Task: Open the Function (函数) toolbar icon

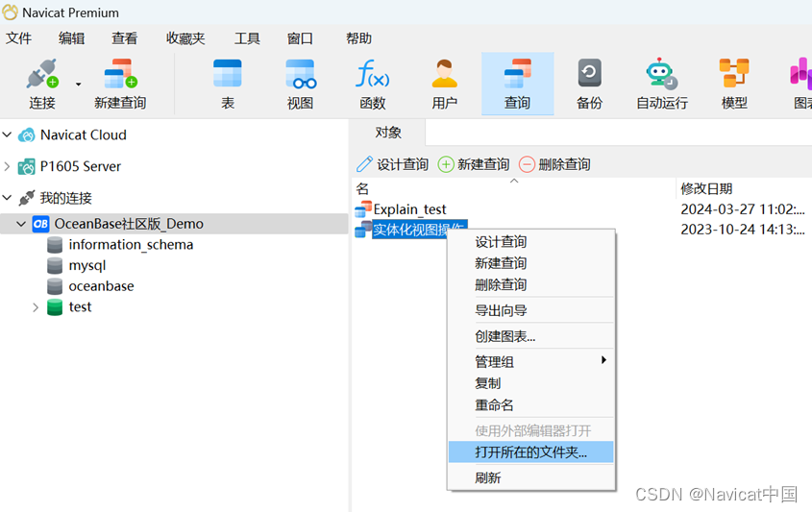Action: click(372, 73)
